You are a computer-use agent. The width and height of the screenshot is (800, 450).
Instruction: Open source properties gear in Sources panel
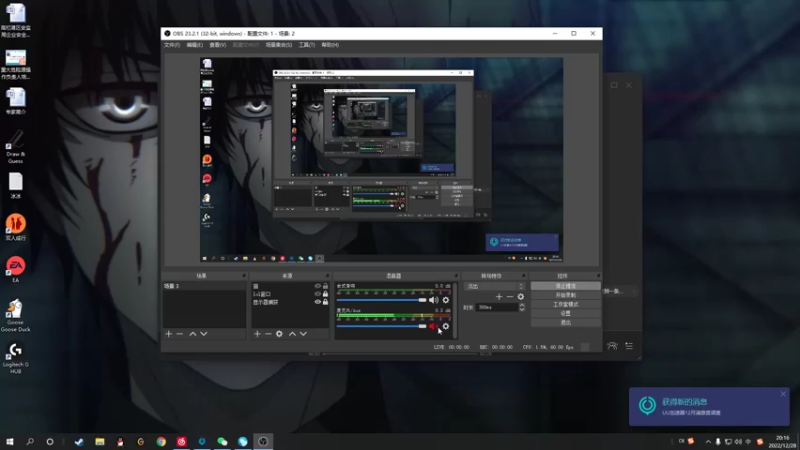[x=279, y=334]
